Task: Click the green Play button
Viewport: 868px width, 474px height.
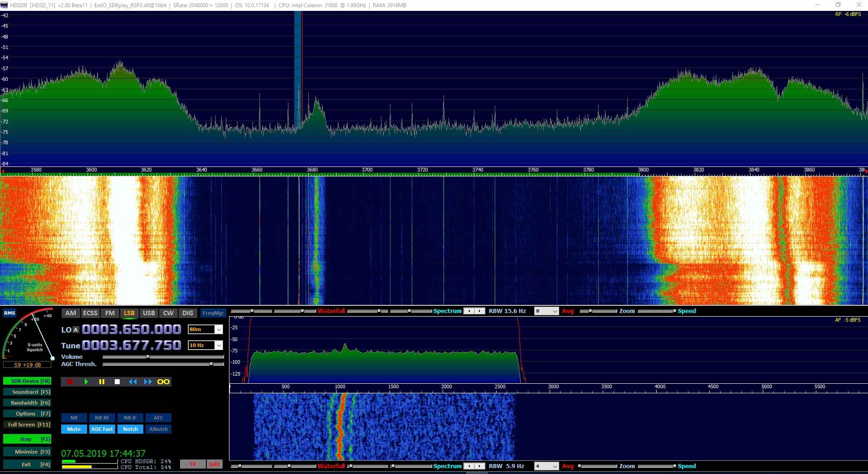Action: coord(86,382)
